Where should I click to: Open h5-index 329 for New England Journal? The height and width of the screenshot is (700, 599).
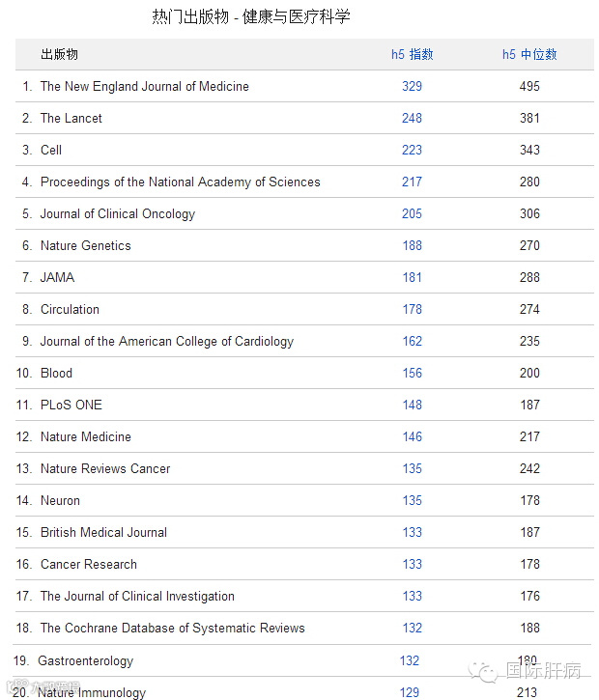[x=413, y=86]
